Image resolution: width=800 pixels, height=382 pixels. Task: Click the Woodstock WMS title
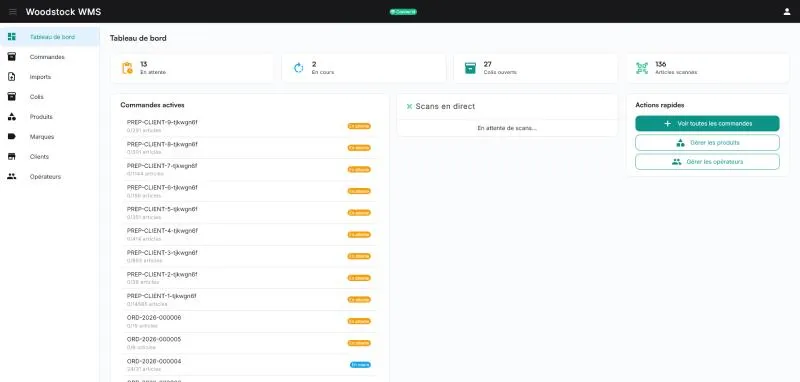[63, 12]
